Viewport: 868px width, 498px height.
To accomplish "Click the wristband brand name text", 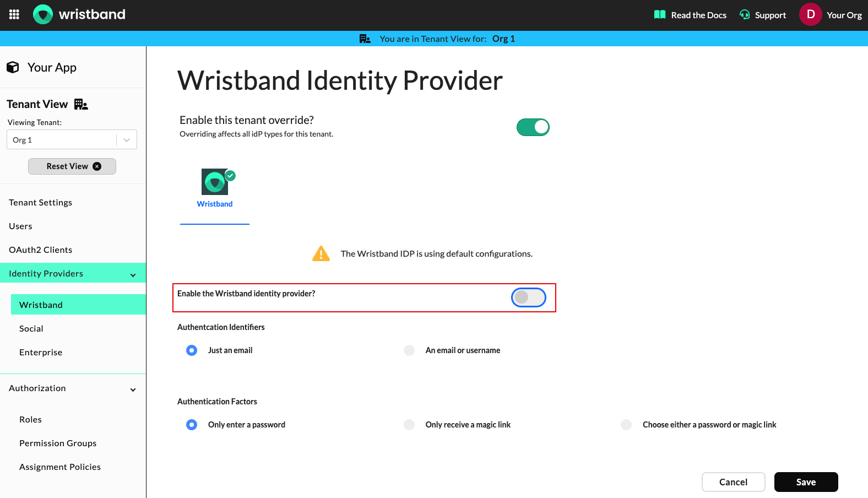I will [92, 14].
